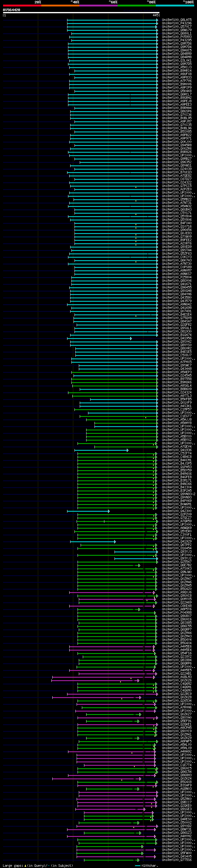Screen dimensions: 197x868
Task: Open hit UniRef100_A8PWF5
Action: [x=177, y=741]
